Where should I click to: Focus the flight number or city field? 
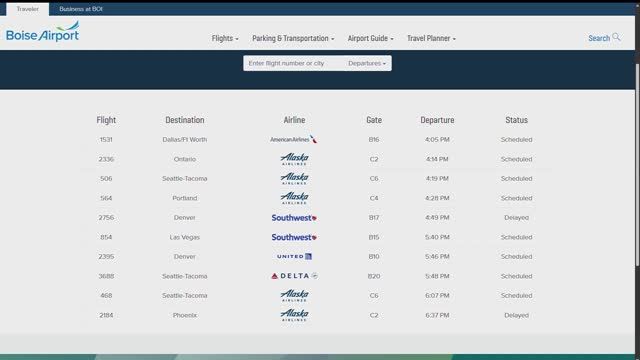point(294,63)
